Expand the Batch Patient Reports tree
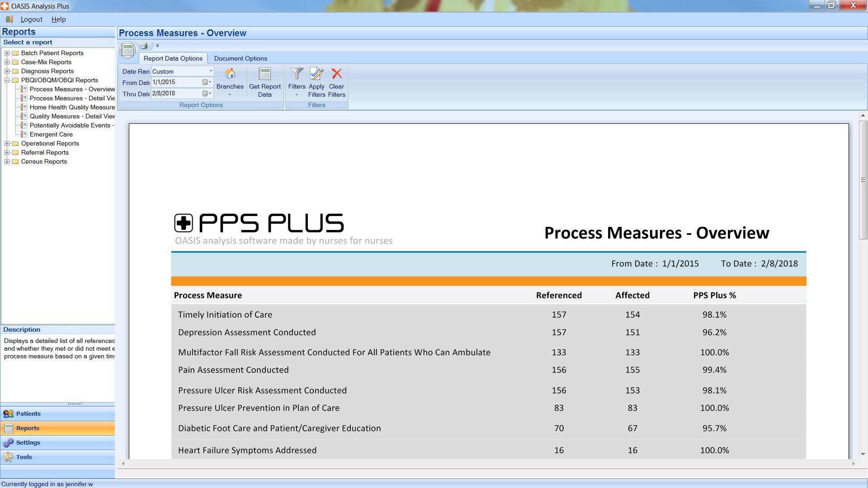The height and width of the screenshot is (488, 868). [x=6, y=52]
